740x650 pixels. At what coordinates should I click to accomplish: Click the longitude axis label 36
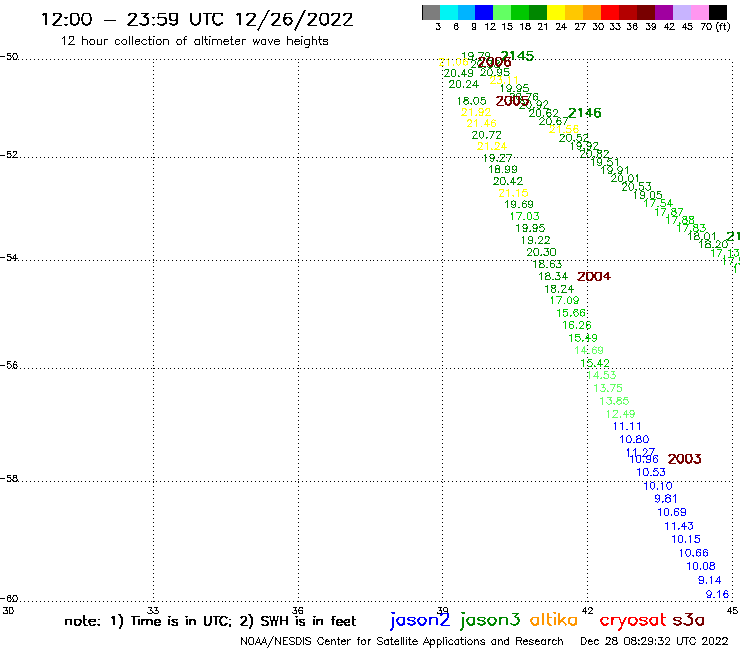coord(298,611)
